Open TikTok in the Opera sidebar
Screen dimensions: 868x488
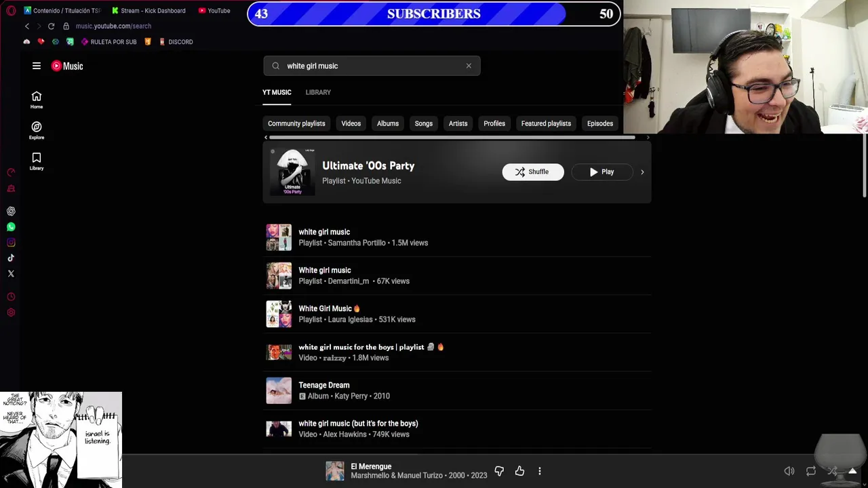(x=11, y=258)
